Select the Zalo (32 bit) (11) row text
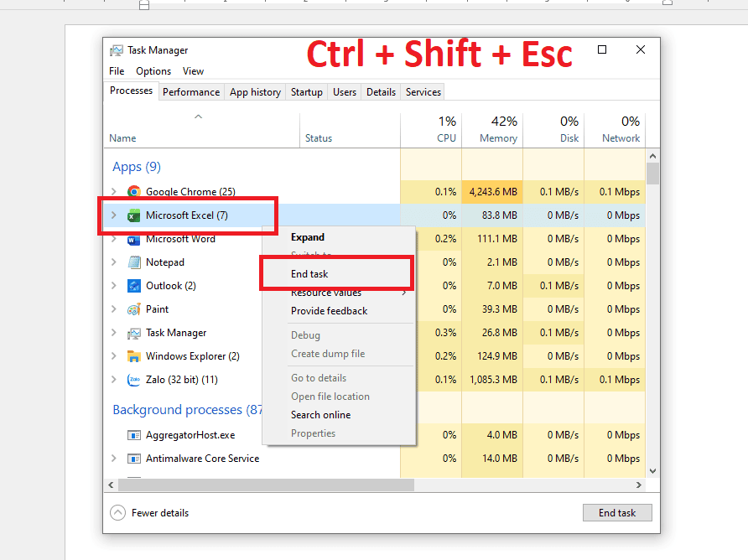Viewport: 748px width, 560px height. [182, 380]
